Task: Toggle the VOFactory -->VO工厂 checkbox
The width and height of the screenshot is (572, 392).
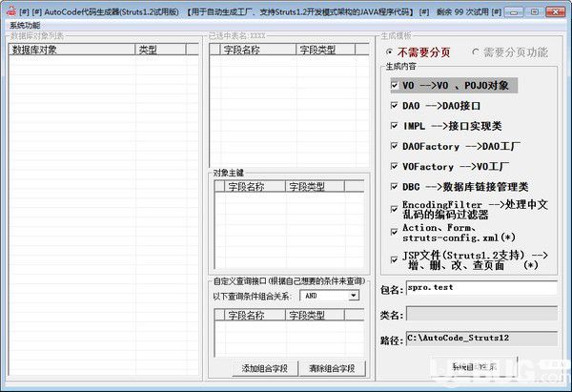Action: tap(394, 167)
